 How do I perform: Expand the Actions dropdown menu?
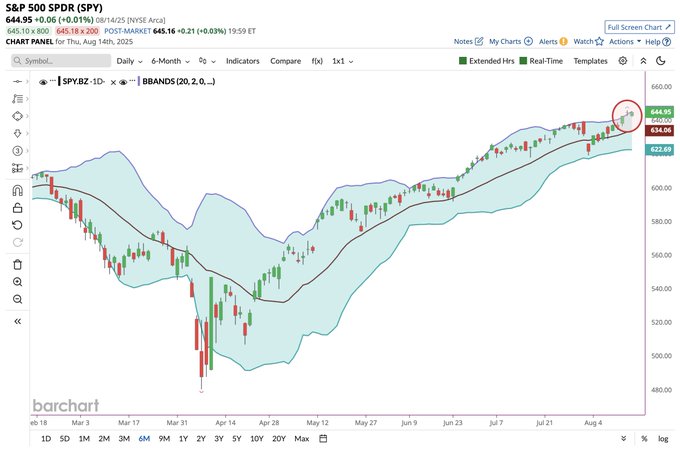click(625, 42)
